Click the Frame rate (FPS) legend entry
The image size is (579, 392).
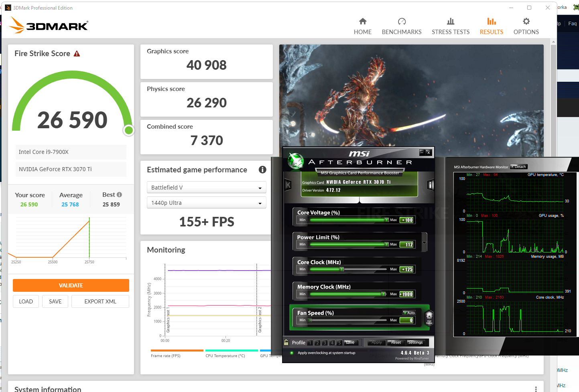(x=177, y=354)
